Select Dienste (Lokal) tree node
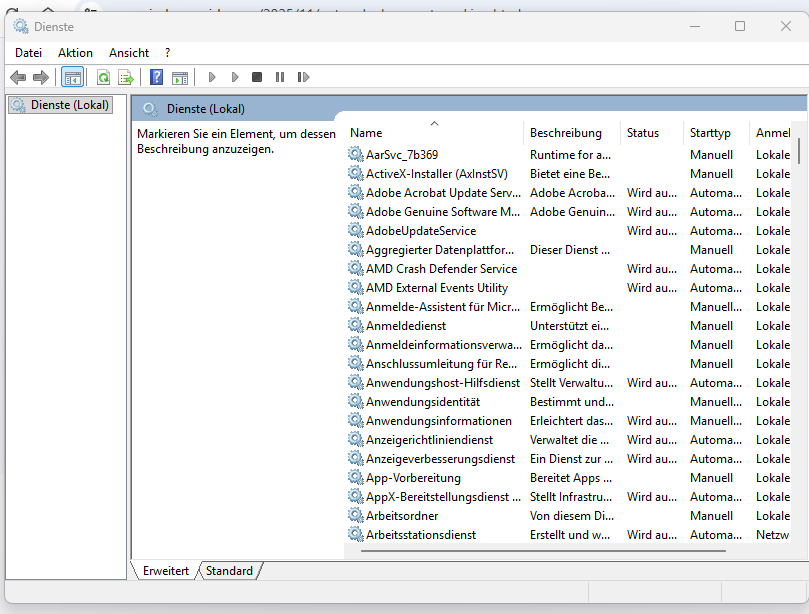This screenshot has width=809, height=614. tap(61, 105)
